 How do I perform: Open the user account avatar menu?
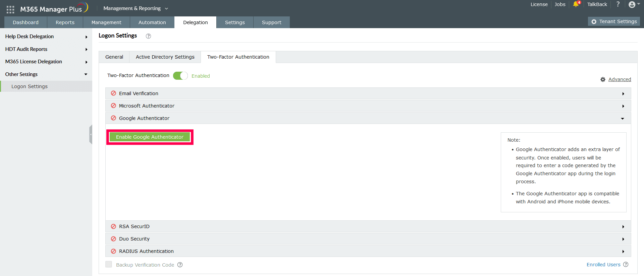click(632, 4)
